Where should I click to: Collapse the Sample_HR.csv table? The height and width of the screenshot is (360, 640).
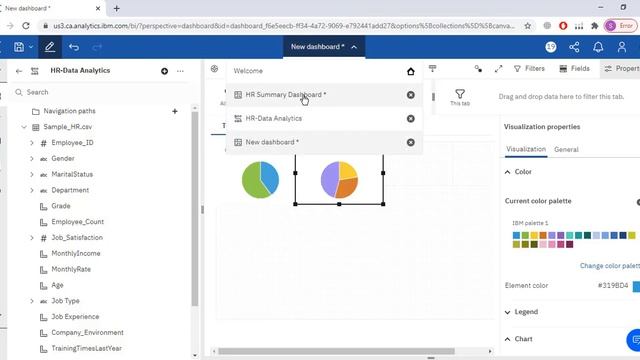24,127
